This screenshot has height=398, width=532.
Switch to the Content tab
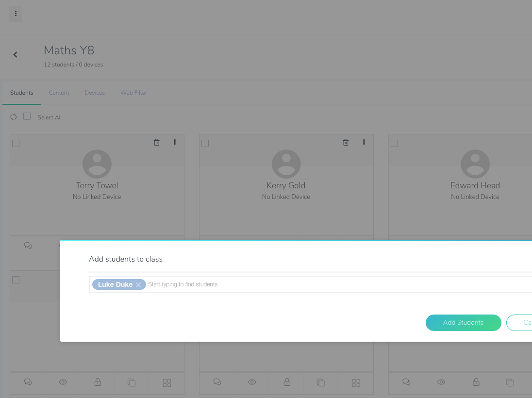coord(59,93)
